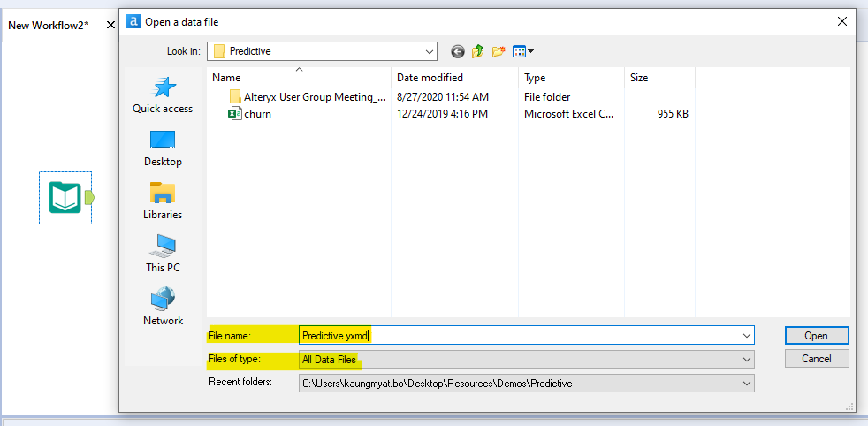The height and width of the screenshot is (426, 868).
Task: Open Libraries location
Action: coord(163,201)
